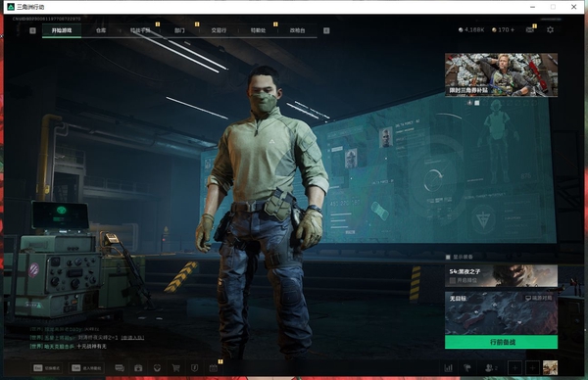Switch to the 交易行 tab

click(x=219, y=30)
